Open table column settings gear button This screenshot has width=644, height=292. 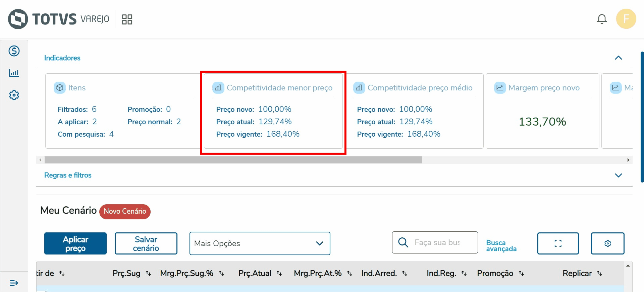coord(607,243)
